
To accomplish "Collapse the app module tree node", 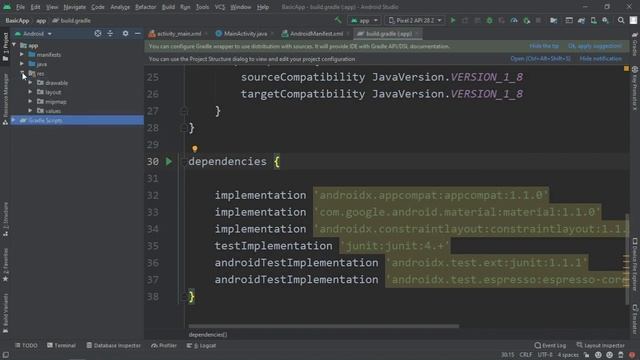I will click(x=14, y=45).
